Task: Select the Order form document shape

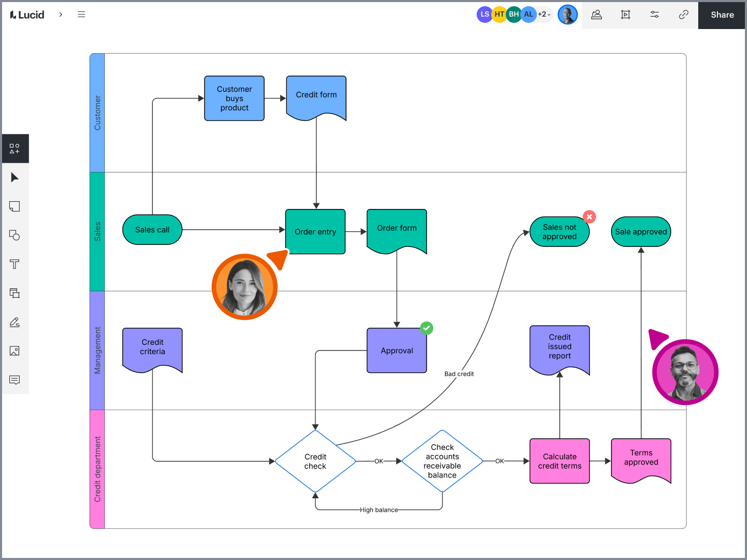Action: 397,231
